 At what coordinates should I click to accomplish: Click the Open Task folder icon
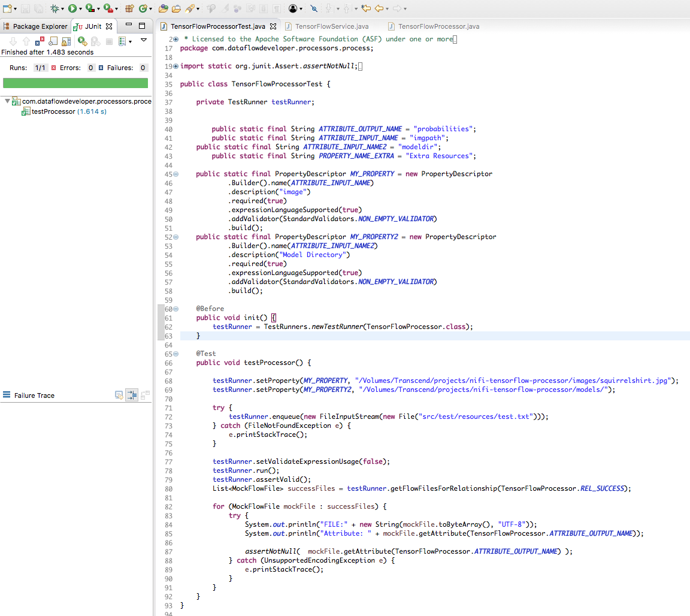tap(176, 8)
